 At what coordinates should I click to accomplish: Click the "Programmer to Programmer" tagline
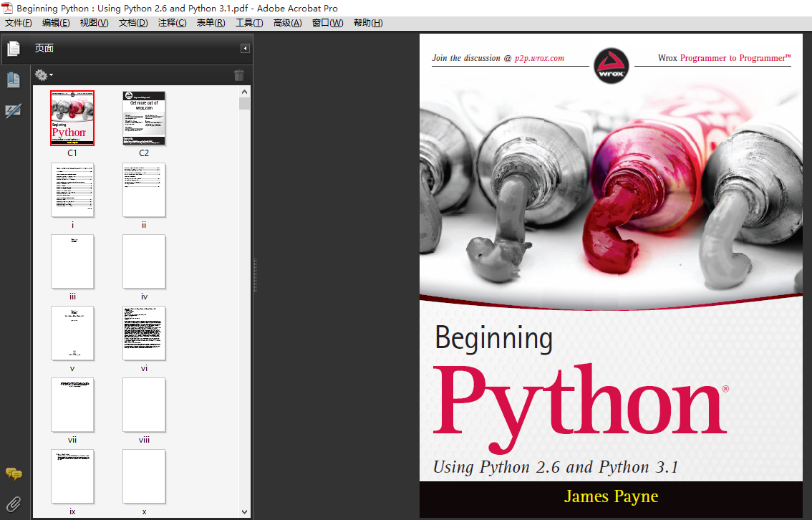coord(735,58)
